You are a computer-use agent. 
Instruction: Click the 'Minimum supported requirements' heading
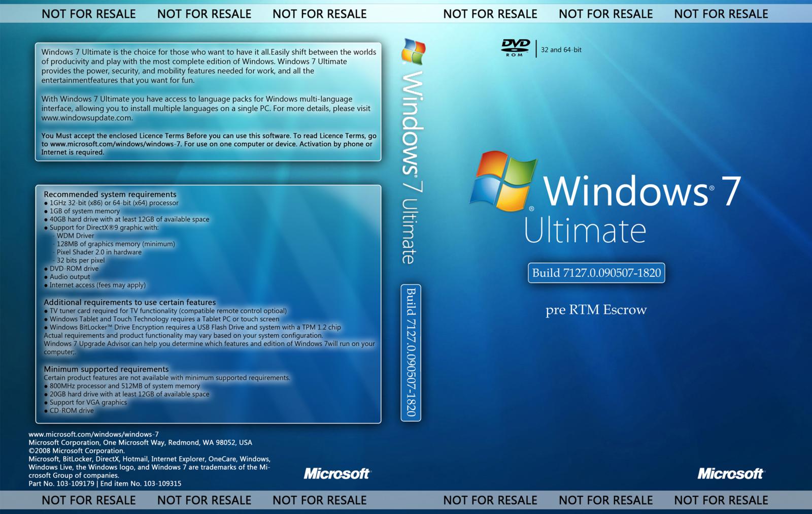[x=106, y=369]
